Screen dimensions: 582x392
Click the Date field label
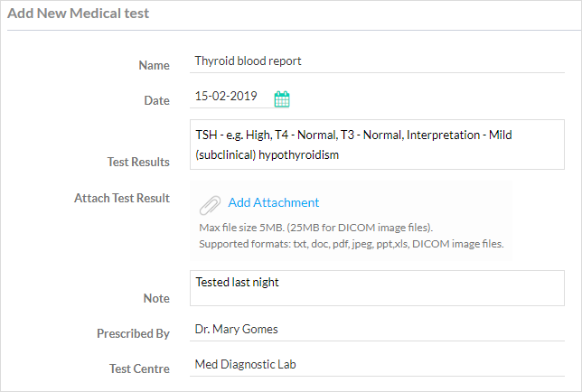click(x=156, y=100)
